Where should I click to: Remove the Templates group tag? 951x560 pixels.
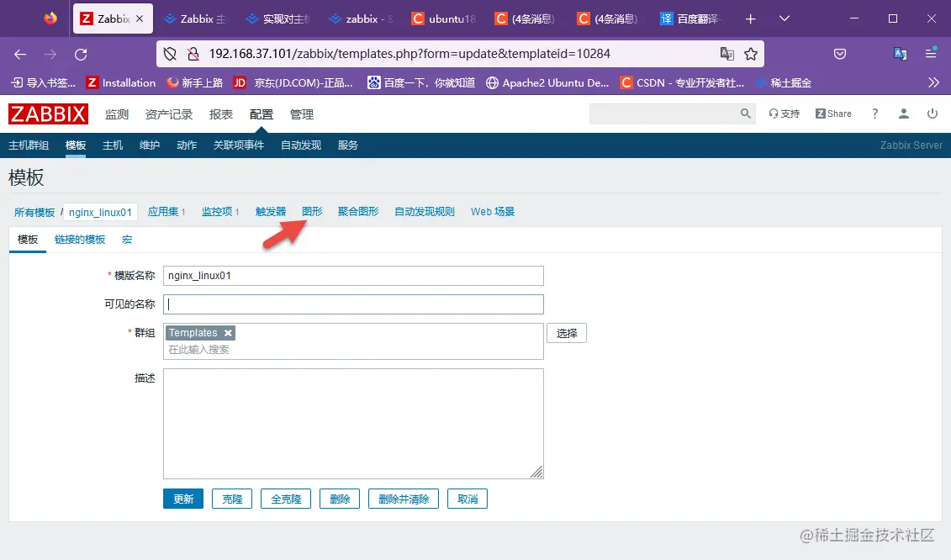(228, 332)
